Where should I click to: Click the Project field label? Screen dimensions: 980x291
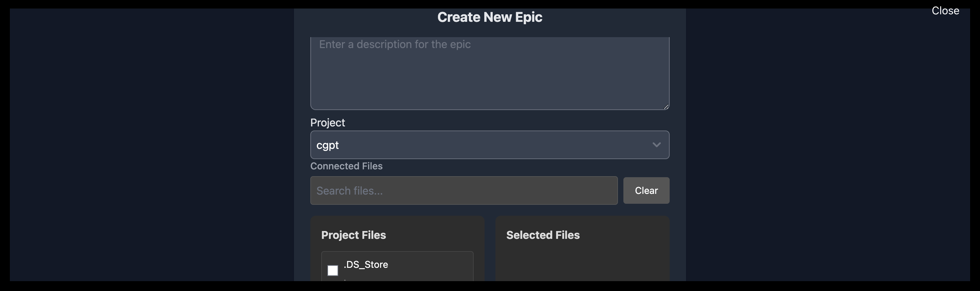pyautogui.click(x=328, y=123)
